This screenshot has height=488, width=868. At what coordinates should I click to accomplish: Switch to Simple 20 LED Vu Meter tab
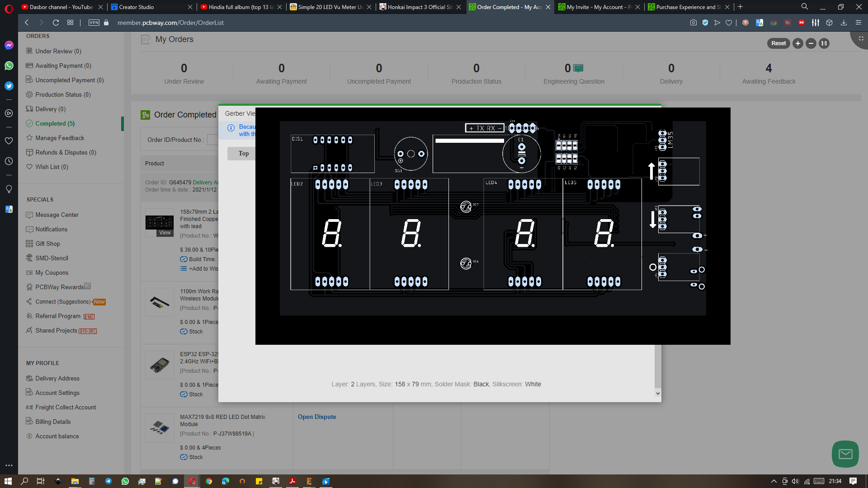pos(330,7)
